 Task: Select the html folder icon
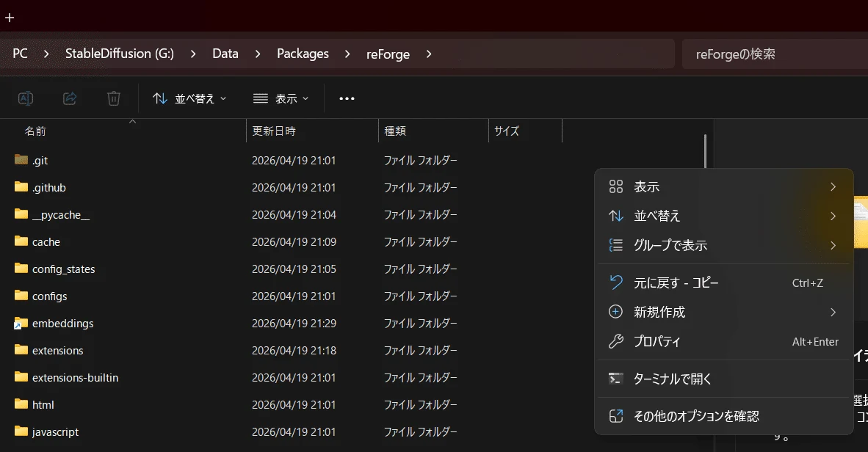[21, 404]
